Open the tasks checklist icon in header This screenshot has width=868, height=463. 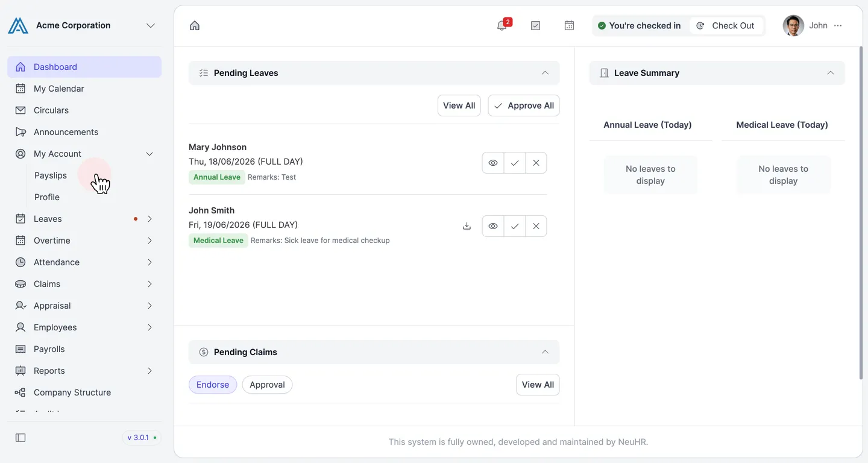coord(535,25)
